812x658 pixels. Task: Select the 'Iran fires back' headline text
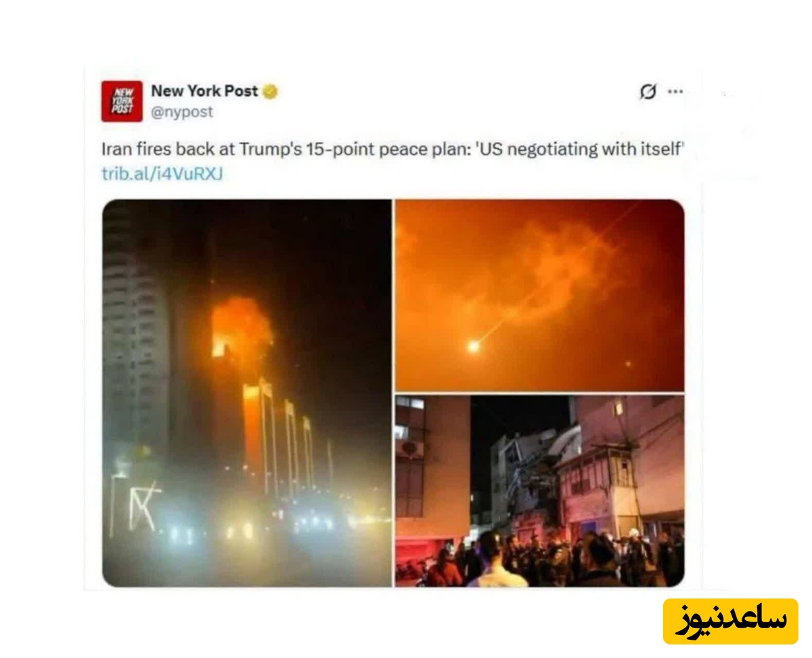140,149
